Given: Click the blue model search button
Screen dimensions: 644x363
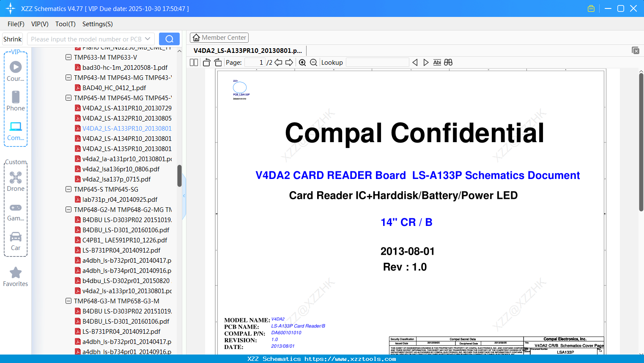Looking at the screenshot, I should coord(169,39).
